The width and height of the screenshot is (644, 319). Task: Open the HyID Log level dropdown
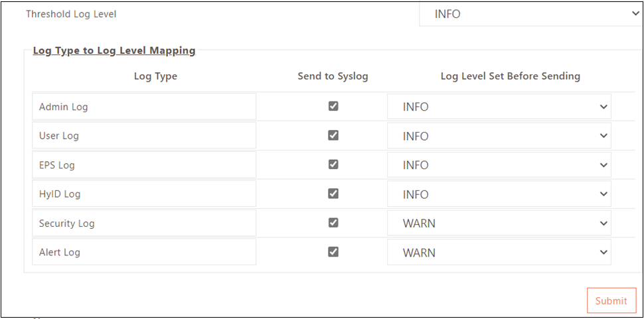499,194
